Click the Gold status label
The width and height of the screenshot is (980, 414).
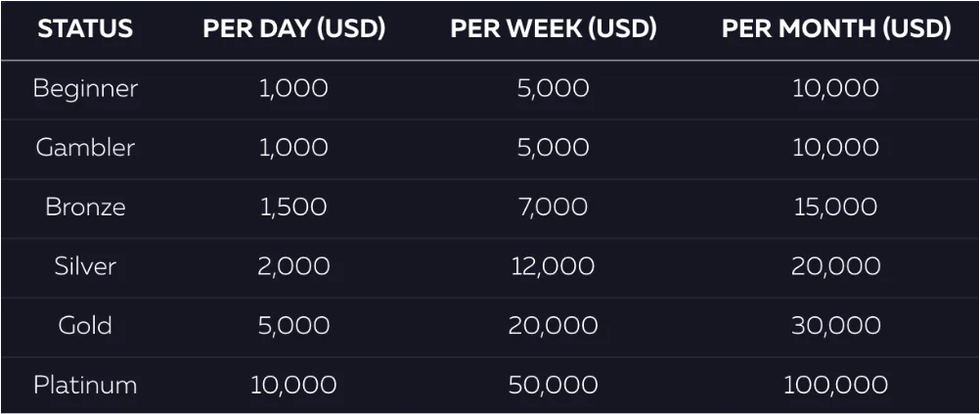pyautogui.click(x=85, y=326)
